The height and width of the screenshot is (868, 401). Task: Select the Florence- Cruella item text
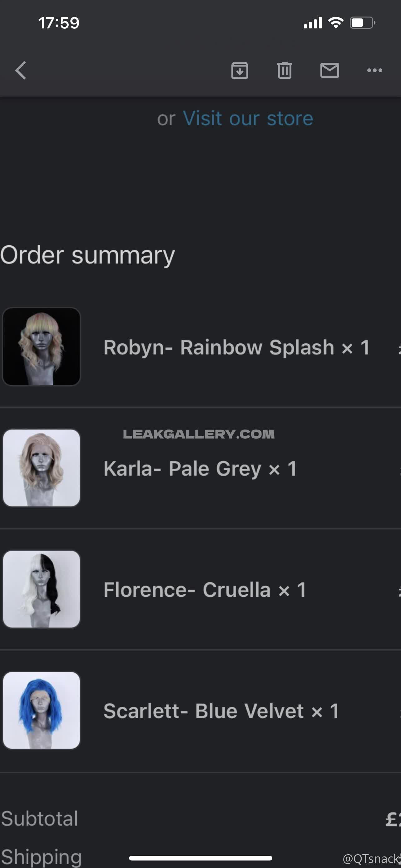(x=187, y=590)
